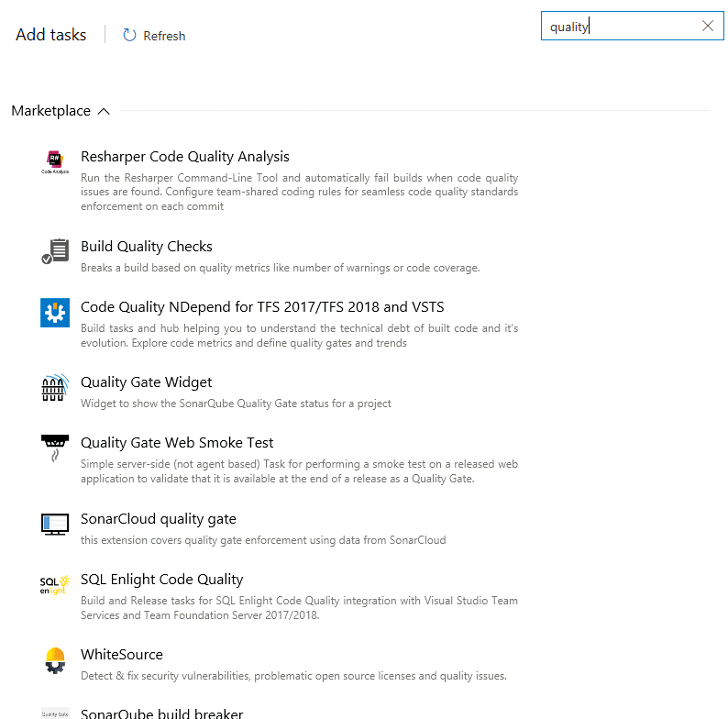Select SQL Enlight Code Quality title

coord(161,580)
